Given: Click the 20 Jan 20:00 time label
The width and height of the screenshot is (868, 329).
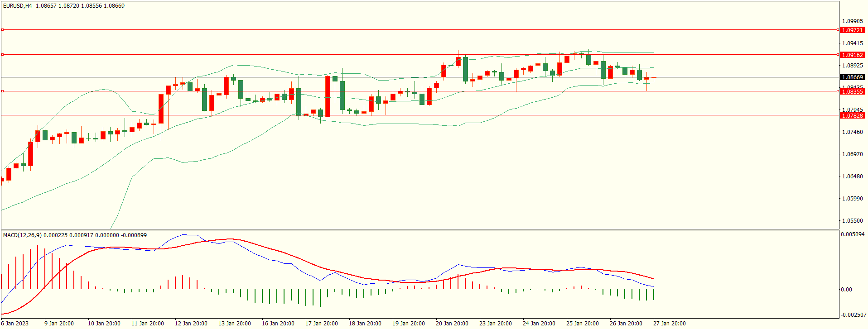Looking at the screenshot, I should pos(452,324).
